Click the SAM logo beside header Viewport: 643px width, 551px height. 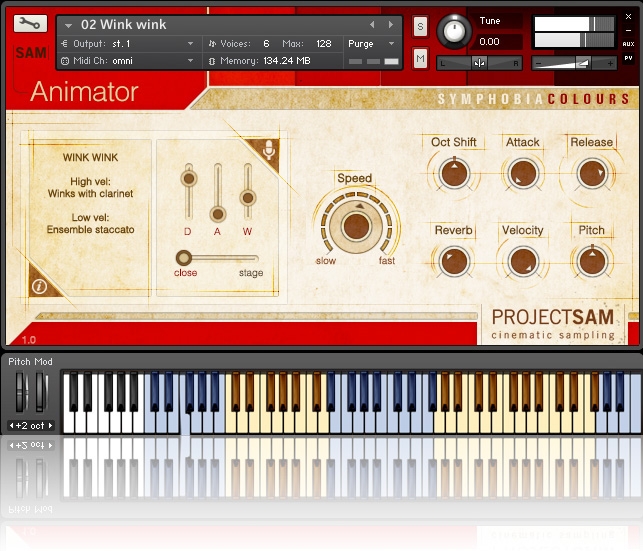coord(31,53)
